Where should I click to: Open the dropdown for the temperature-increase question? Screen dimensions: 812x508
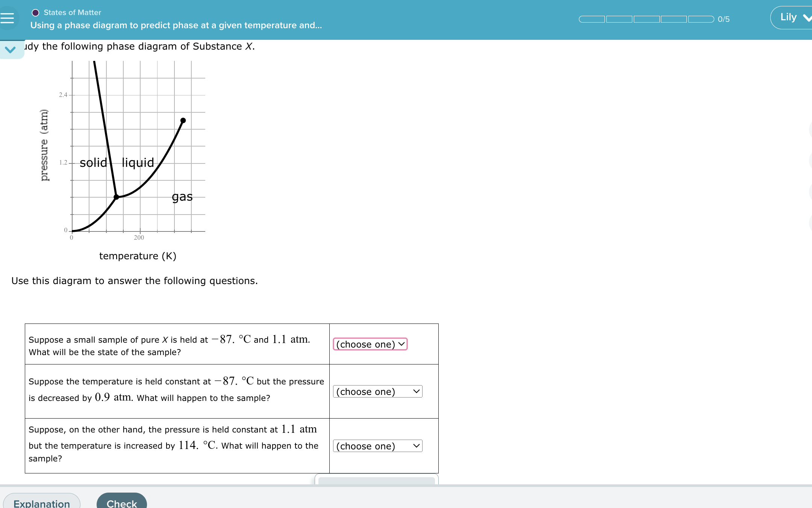click(377, 446)
